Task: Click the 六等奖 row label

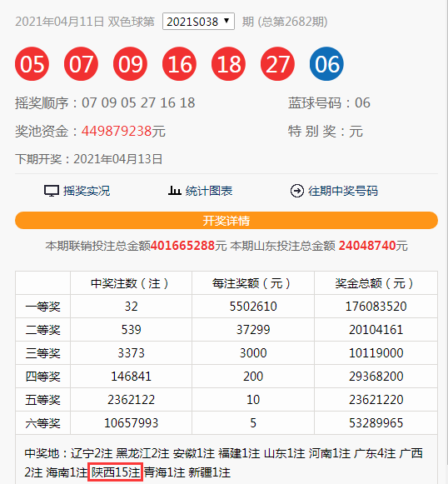Action: click(x=43, y=423)
